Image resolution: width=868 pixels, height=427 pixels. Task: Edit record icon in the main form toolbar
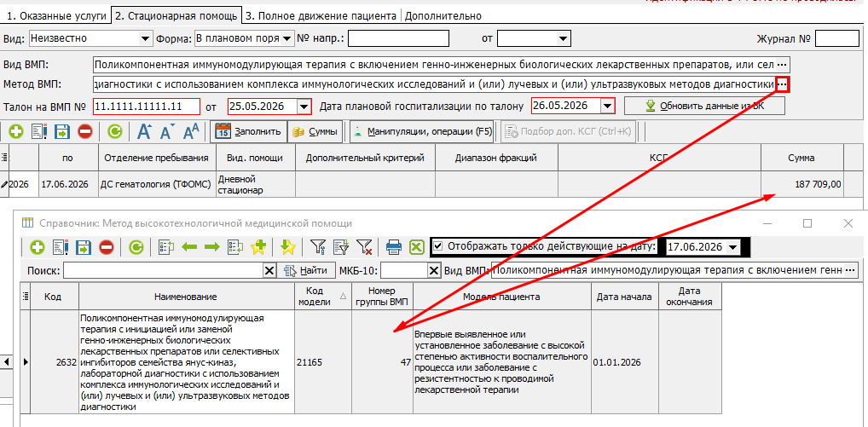coord(38,131)
